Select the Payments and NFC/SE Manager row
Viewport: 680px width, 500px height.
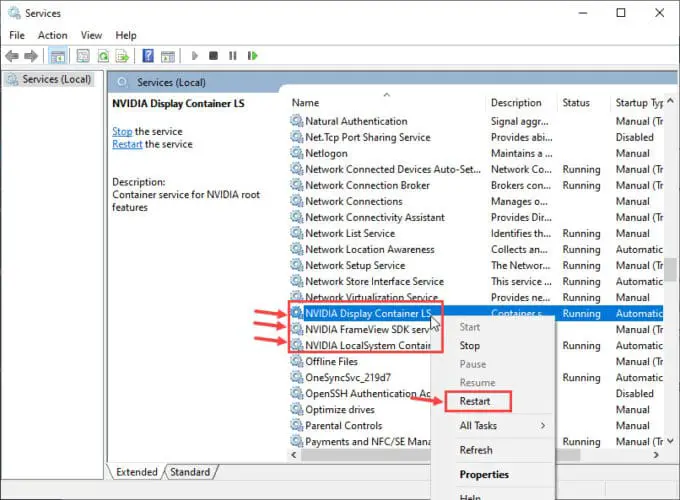coord(360,441)
